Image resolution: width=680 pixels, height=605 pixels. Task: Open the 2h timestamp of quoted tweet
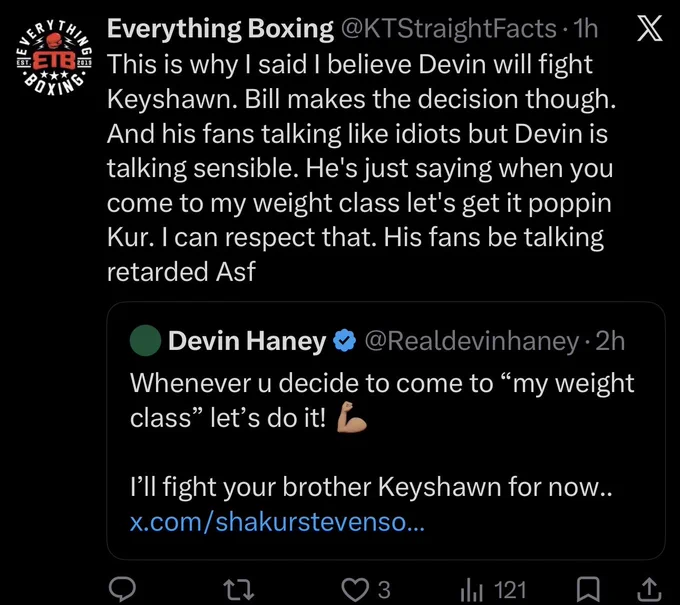610,341
